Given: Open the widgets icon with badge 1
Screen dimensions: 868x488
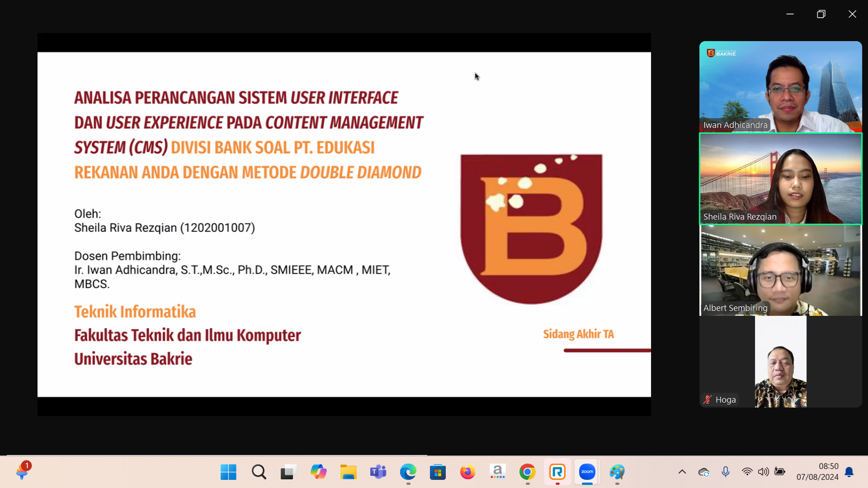Looking at the screenshot, I should (x=22, y=471).
